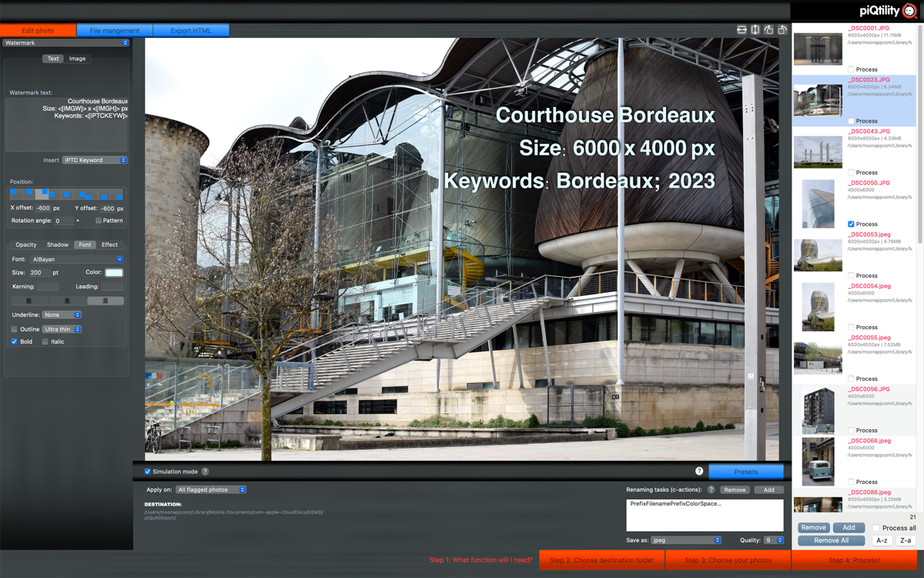The image size is (924, 578).
Task: Set watermark position to middle-left
Action: point(54,194)
